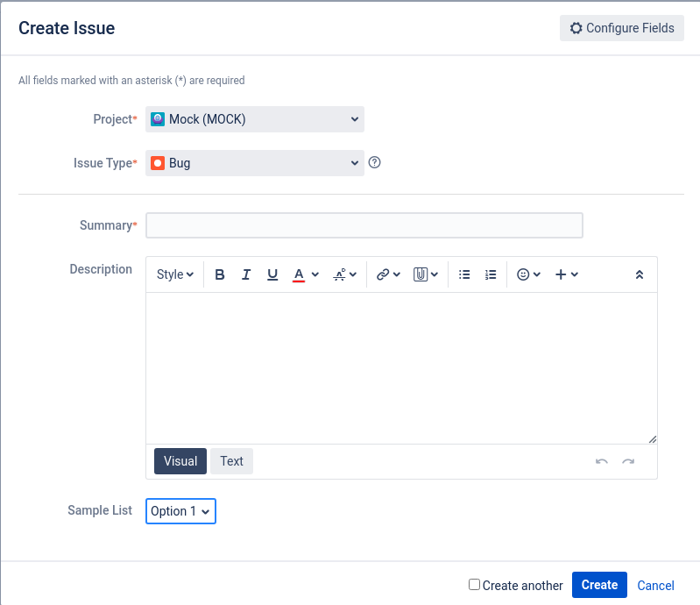
Task: Open the More text formatting menu
Action: tap(344, 274)
